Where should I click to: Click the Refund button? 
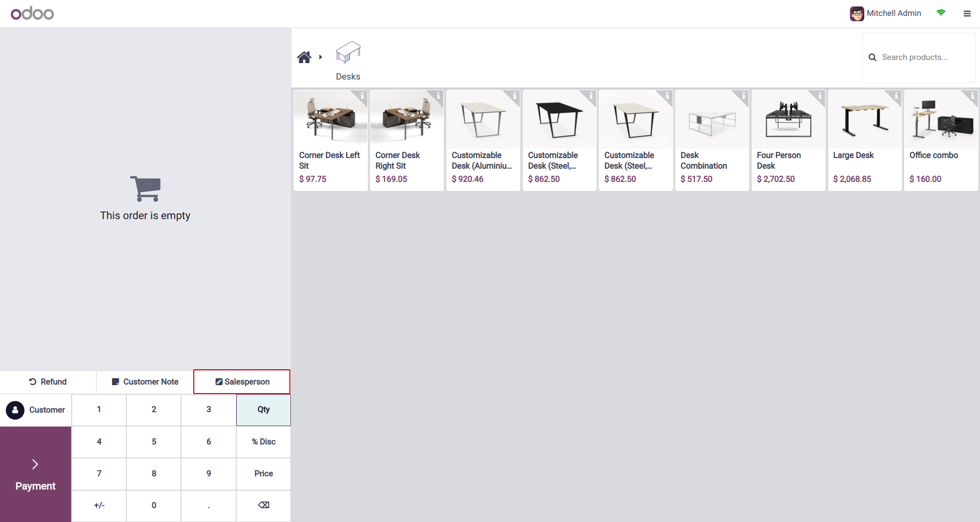pos(48,382)
